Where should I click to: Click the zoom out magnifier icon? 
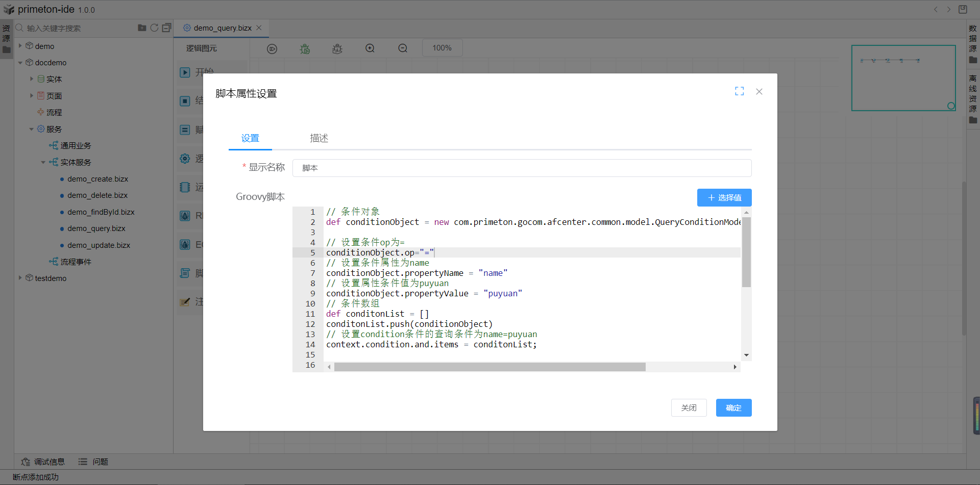tap(403, 48)
